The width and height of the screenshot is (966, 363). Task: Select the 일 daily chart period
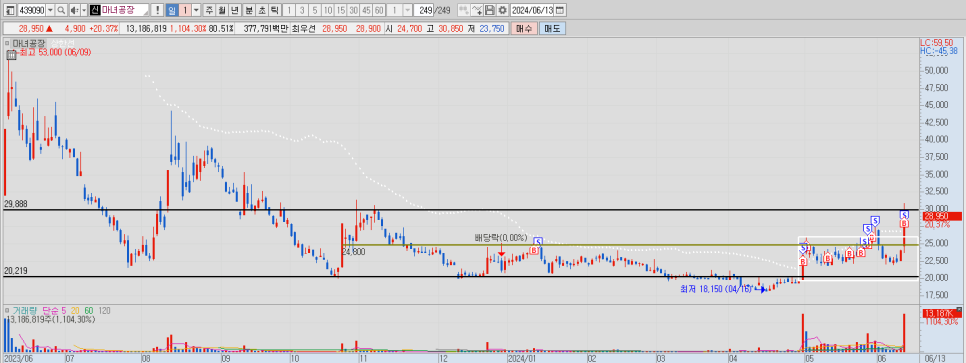point(171,10)
